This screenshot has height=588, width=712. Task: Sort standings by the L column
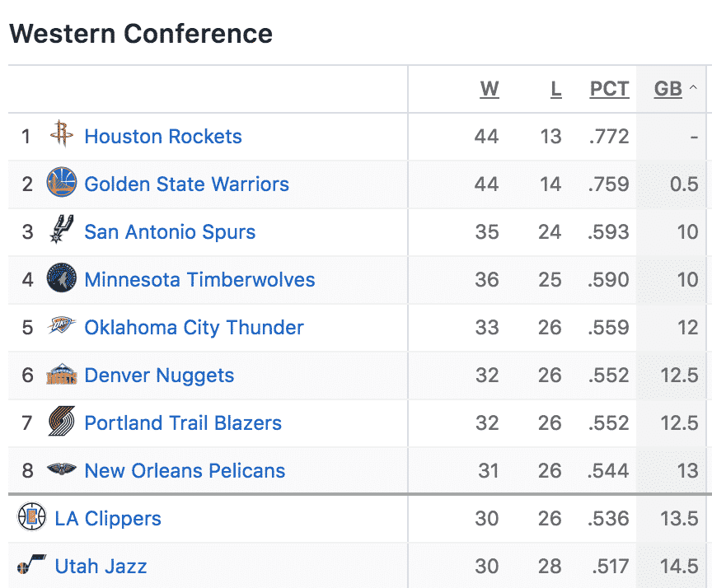point(556,89)
